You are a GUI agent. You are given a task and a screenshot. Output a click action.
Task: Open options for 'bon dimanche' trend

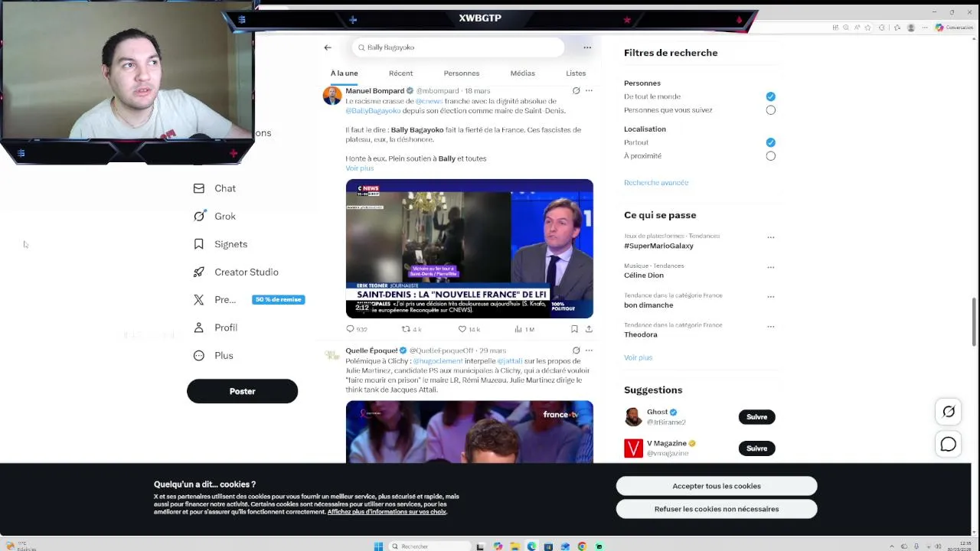click(770, 297)
